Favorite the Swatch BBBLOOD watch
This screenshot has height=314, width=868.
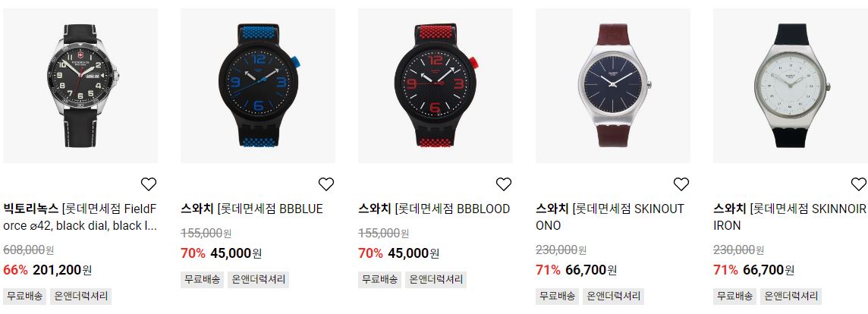503,184
